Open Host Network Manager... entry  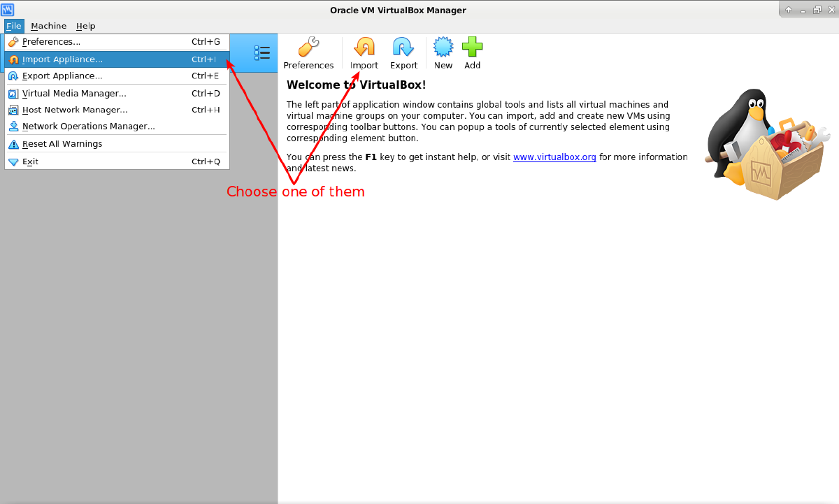pos(75,110)
